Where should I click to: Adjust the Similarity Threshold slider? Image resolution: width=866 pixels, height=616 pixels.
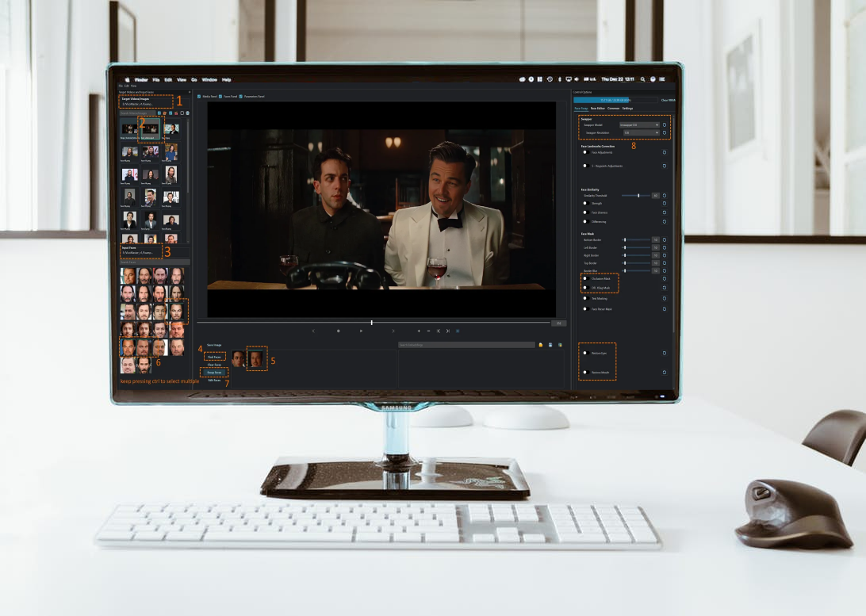click(638, 195)
